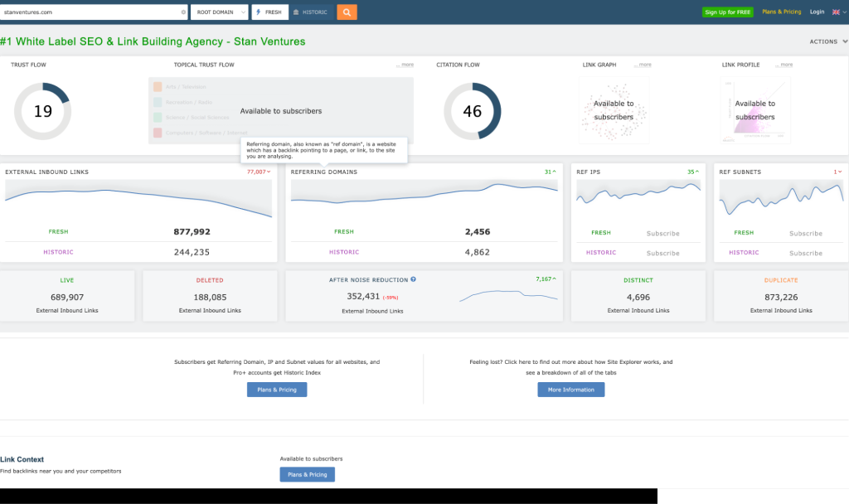Click the stanventures.com URL input field
Viewport: 849px width, 504px height.
pyautogui.click(x=91, y=12)
